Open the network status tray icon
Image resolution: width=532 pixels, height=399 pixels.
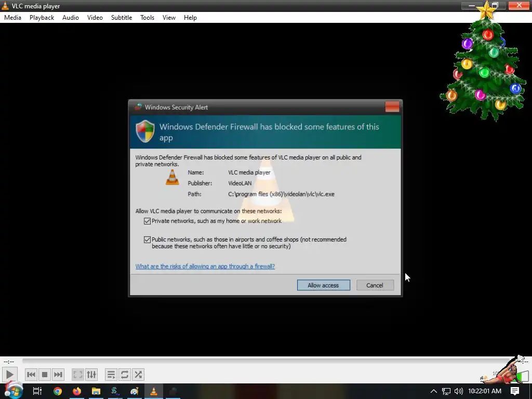click(x=446, y=391)
